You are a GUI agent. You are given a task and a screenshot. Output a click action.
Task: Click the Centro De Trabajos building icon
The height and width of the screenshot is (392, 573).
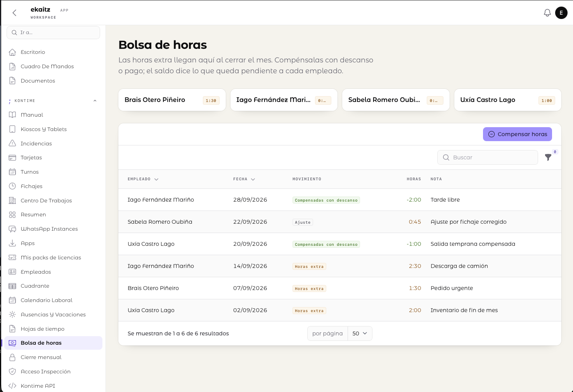[12, 200]
